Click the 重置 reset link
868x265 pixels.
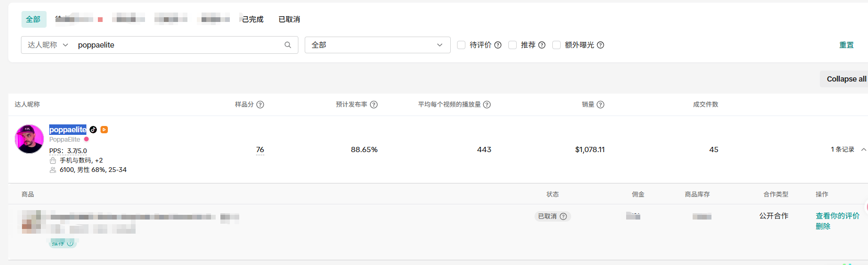tap(847, 45)
